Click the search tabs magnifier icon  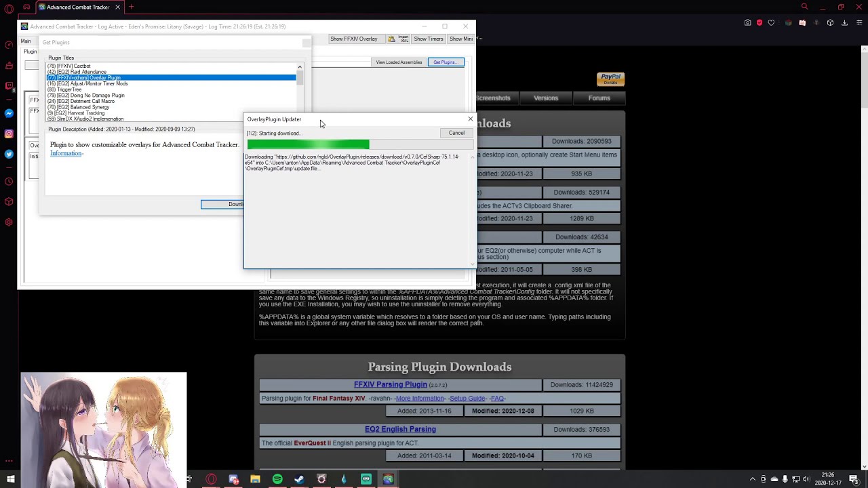point(804,7)
